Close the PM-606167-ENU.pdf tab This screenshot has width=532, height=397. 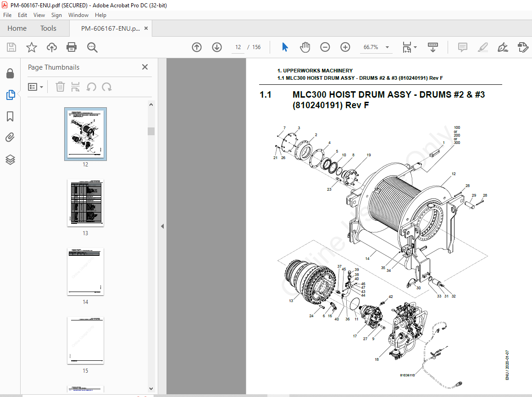point(146,28)
